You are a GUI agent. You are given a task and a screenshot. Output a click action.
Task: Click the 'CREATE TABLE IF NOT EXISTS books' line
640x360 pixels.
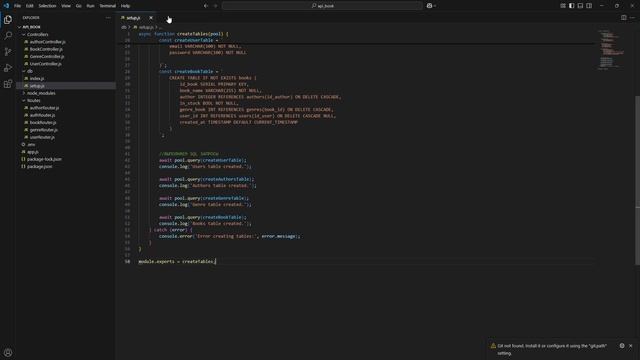[x=213, y=78]
